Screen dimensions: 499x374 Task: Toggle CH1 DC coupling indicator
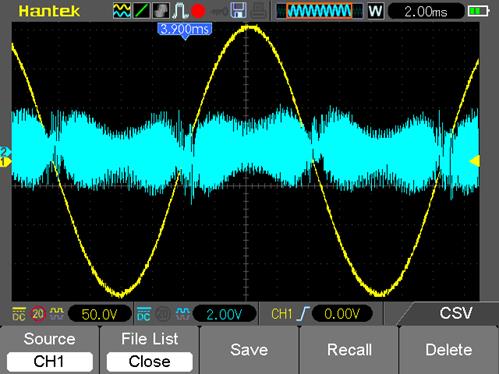click(x=19, y=314)
